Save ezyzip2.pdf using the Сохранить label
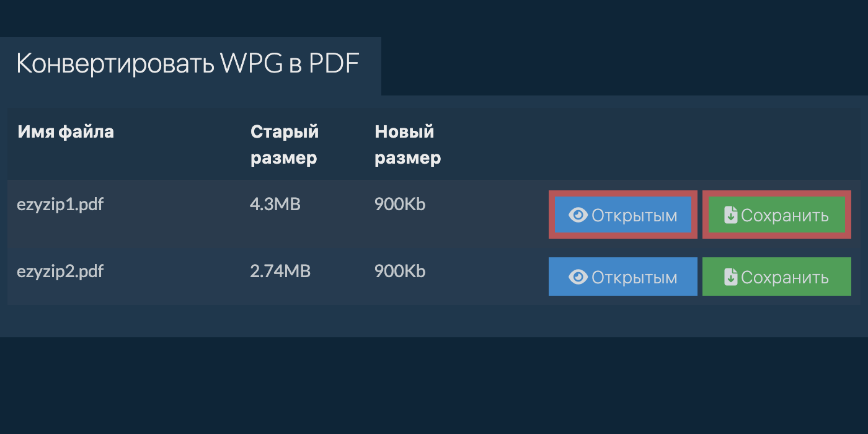Screen dimensions: 868x434 click(785, 277)
